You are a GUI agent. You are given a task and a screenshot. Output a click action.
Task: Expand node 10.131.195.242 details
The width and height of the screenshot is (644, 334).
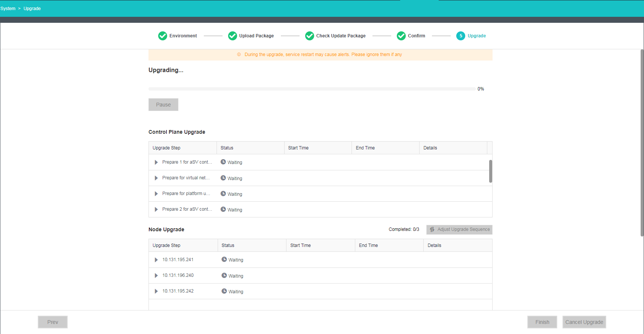pyautogui.click(x=156, y=291)
